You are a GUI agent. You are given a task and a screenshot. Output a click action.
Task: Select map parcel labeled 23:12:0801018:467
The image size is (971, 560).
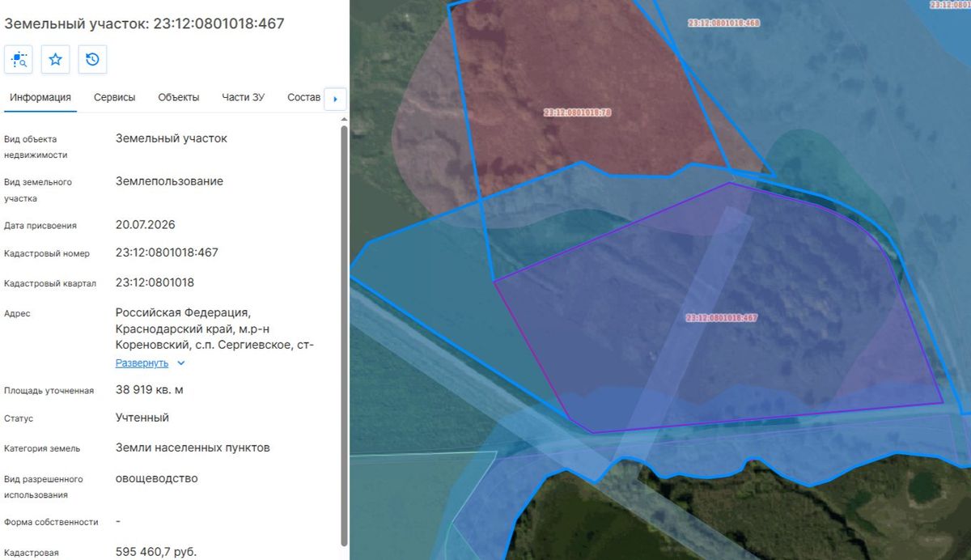[721, 318]
